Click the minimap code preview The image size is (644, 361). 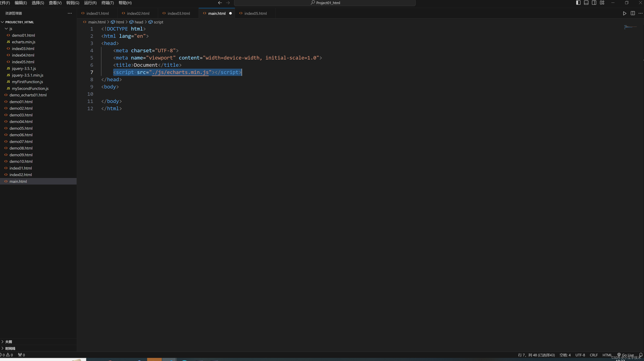tap(630, 27)
